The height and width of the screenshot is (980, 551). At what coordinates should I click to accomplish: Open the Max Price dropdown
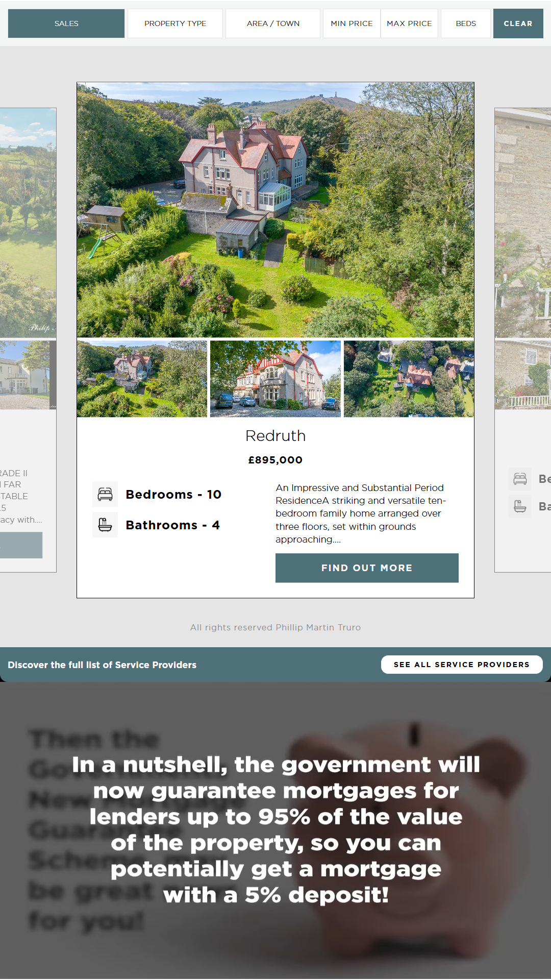[409, 23]
